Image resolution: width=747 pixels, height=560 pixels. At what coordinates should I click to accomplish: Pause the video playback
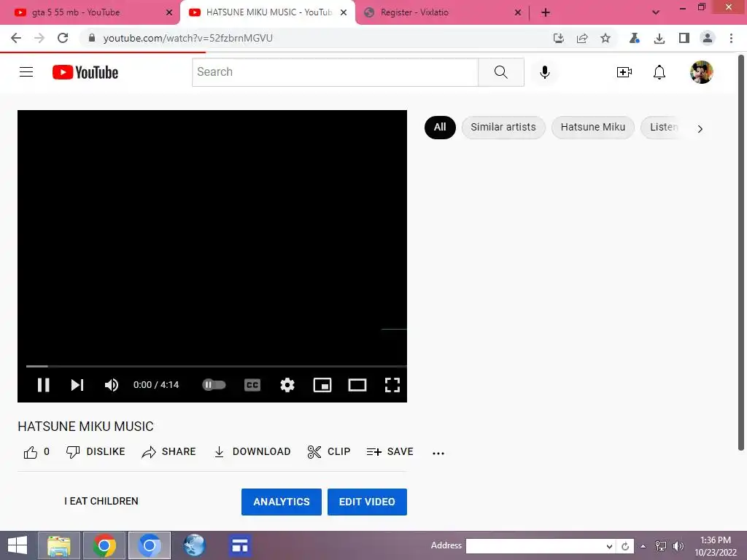click(43, 385)
